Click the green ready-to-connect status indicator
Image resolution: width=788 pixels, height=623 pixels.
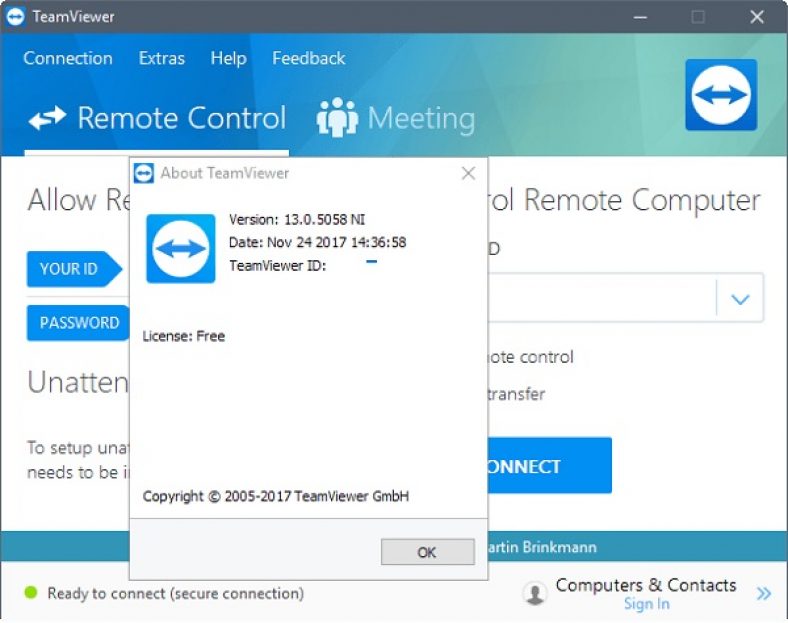pos(31,592)
